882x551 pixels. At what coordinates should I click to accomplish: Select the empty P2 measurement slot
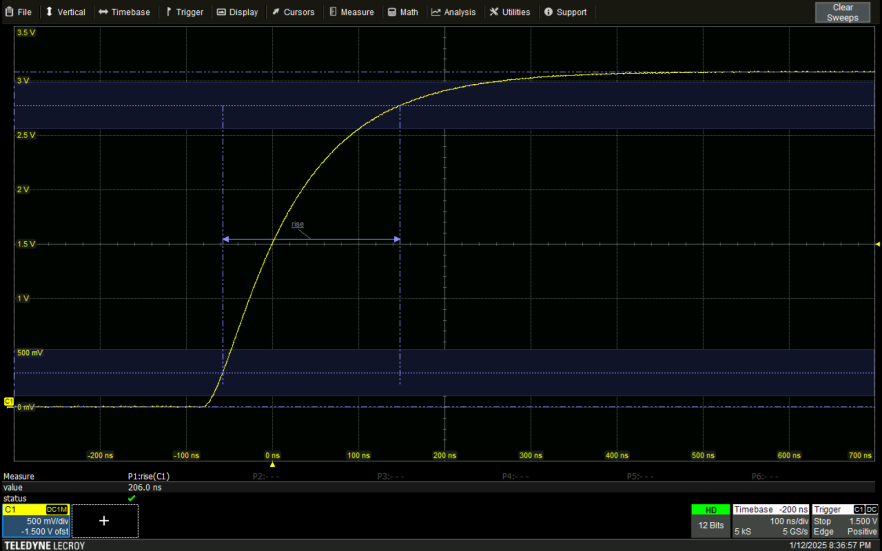click(x=266, y=476)
